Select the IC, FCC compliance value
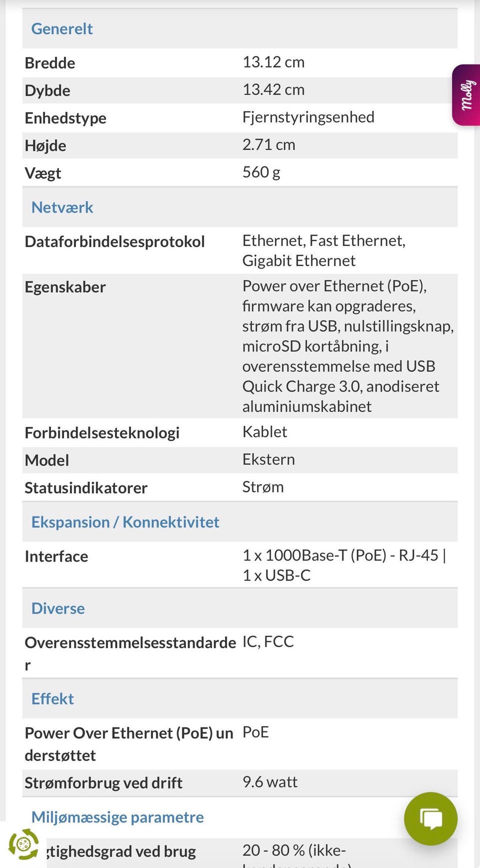The width and height of the screenshot is (480, 868). pos(268,641)
